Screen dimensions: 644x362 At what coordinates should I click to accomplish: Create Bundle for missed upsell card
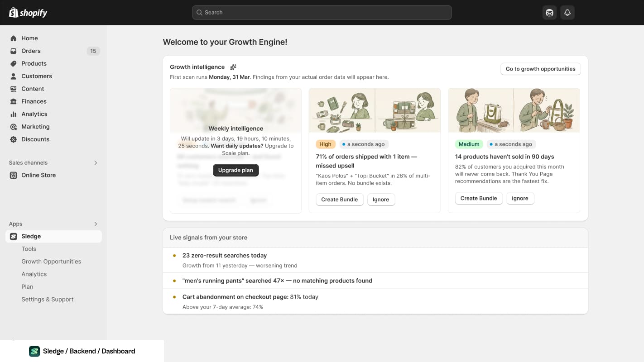[340, 200]
